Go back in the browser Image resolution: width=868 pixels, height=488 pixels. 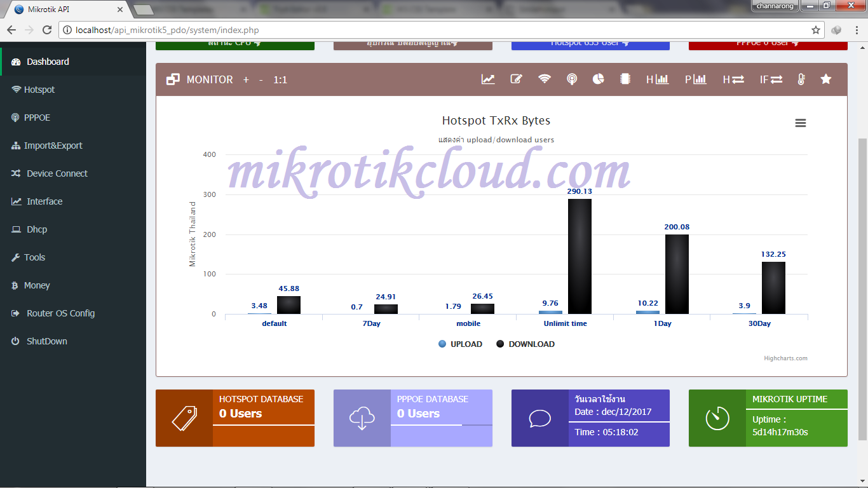(x=11, y=30)
